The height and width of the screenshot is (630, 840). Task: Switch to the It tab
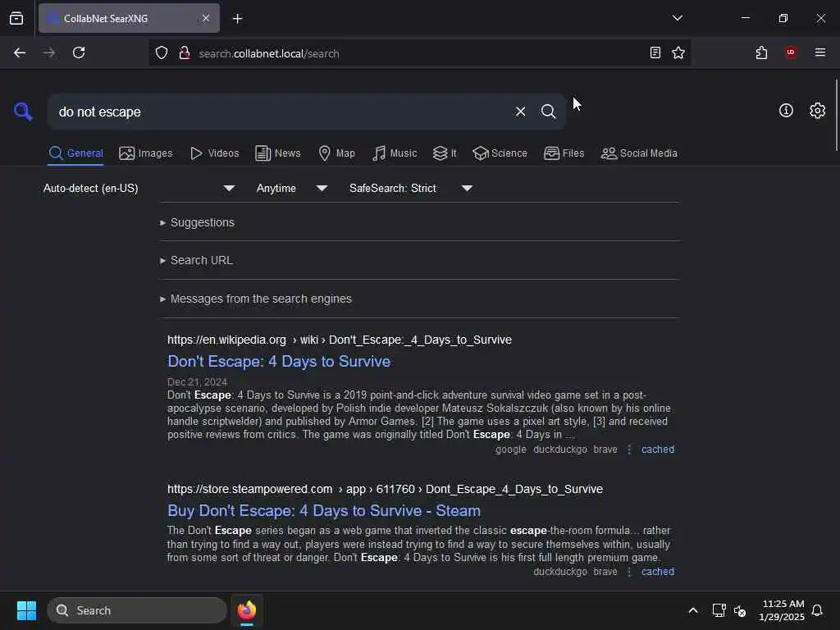[x=445, y=153]
